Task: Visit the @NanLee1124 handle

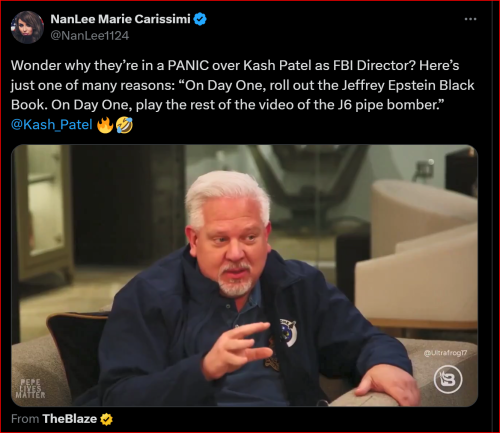Action: click(x=90, y=36)
